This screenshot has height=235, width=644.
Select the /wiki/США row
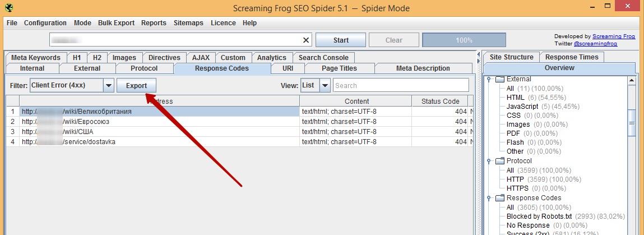pos(240,131)
